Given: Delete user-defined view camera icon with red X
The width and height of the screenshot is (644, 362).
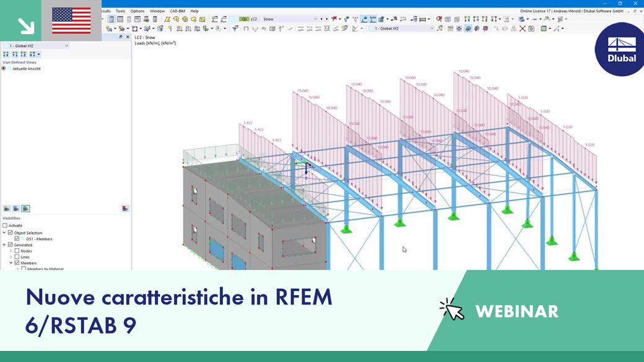Looking at the screenshot, I should point(125,209).
